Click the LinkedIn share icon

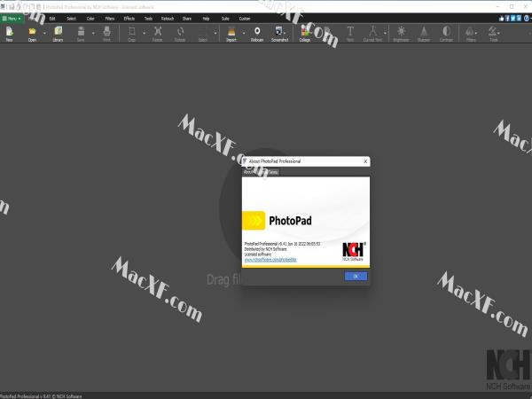519,19
